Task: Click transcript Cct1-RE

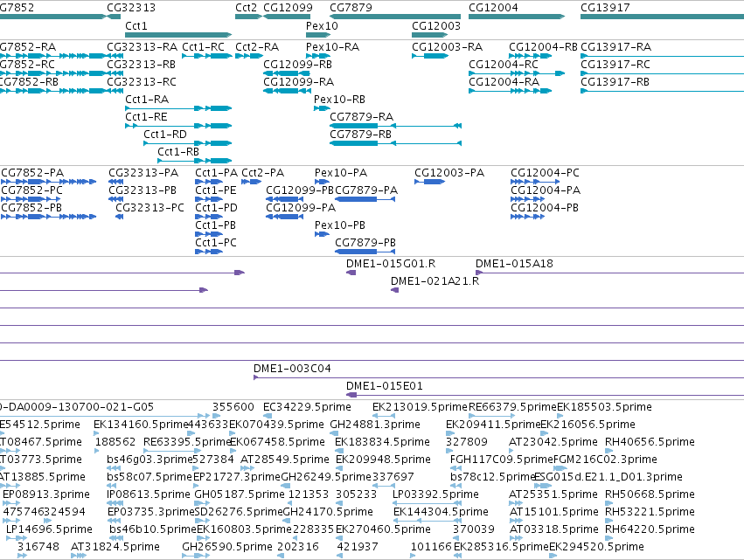Action: [178, 126]
